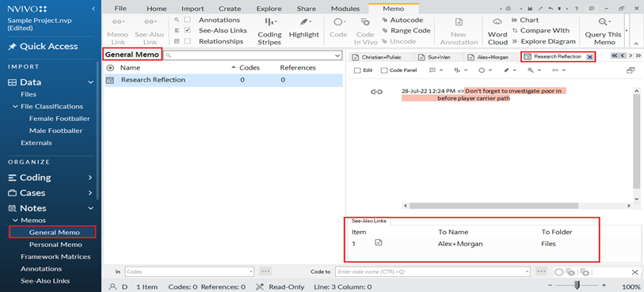Click the Code circle icon in ribbon
Image resolution: width=644 pixels, height=292 pixels.
[338, 22]
